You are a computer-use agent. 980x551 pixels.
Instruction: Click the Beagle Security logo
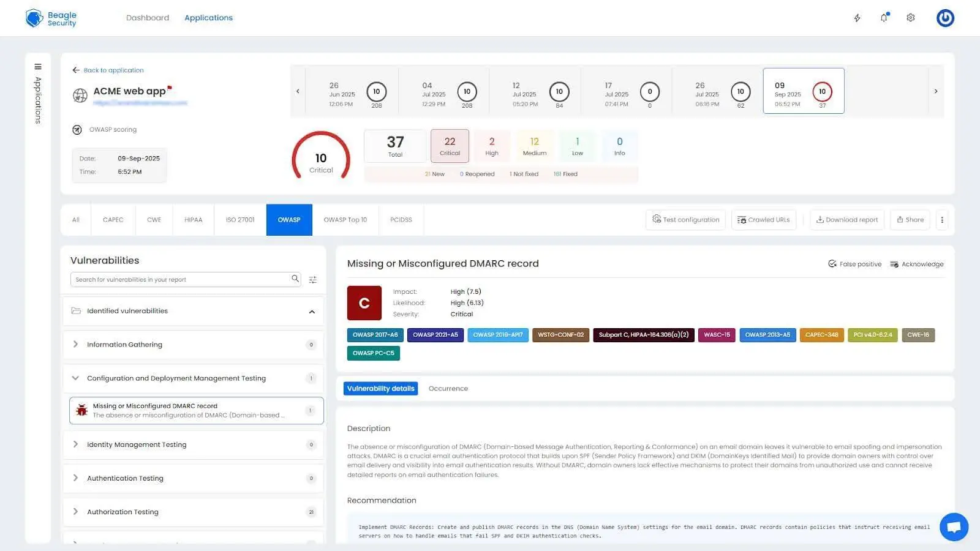(51, 18)
